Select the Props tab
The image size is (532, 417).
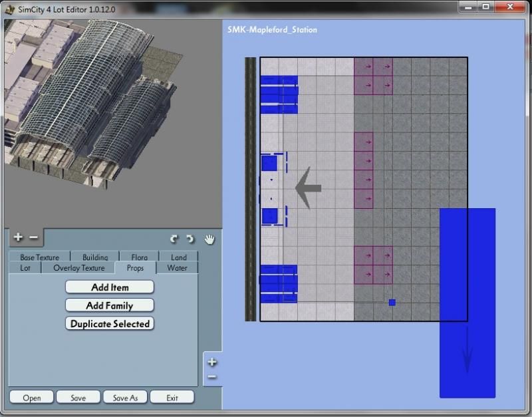coord(136,268)
